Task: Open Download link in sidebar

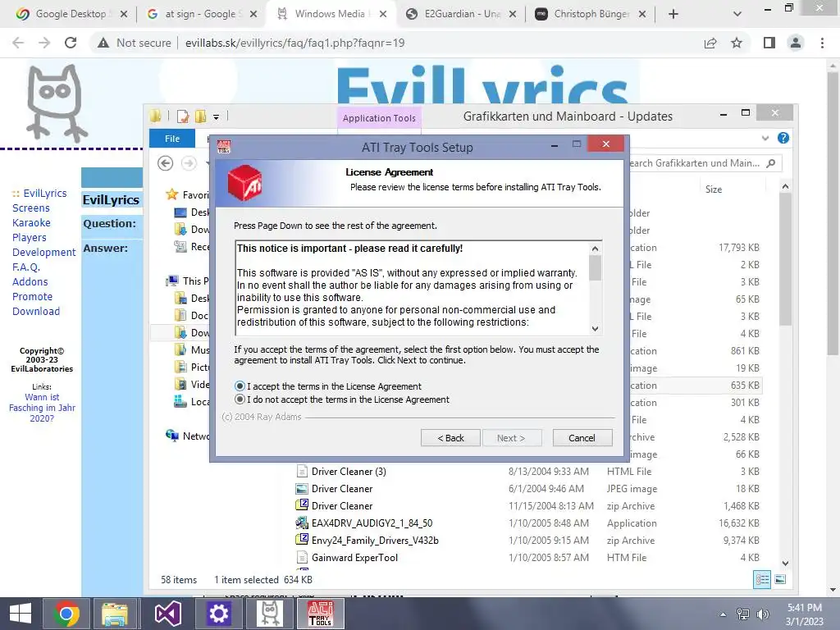Action: (36, 311)
